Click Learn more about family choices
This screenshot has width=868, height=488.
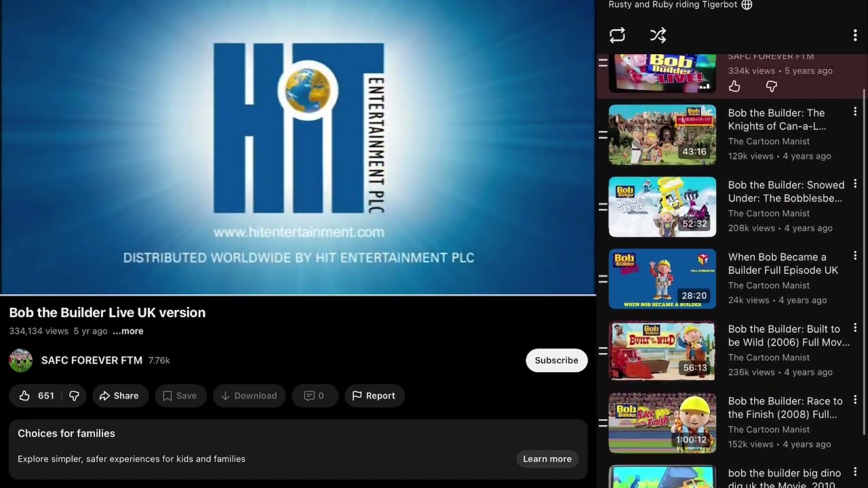point(547,459)
